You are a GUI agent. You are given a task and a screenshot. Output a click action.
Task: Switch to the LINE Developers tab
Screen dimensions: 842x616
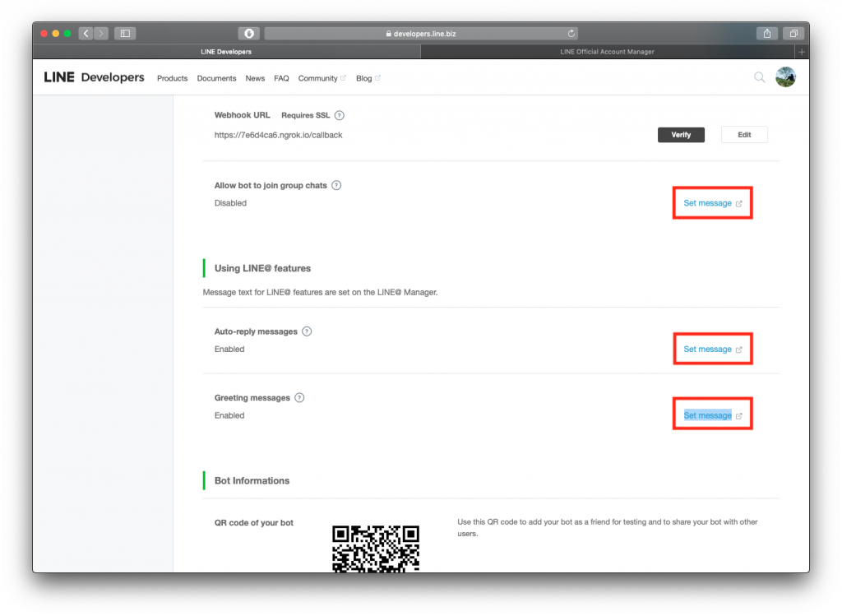(226, 52)
